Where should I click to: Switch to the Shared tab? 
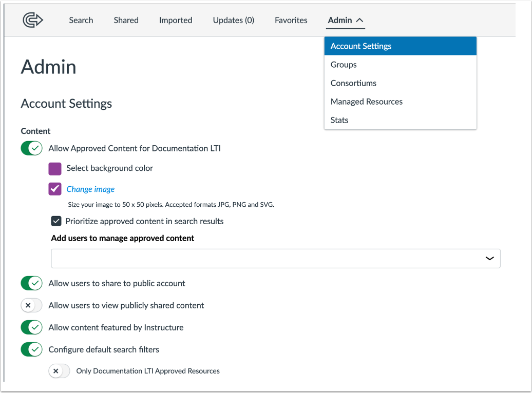126,20
